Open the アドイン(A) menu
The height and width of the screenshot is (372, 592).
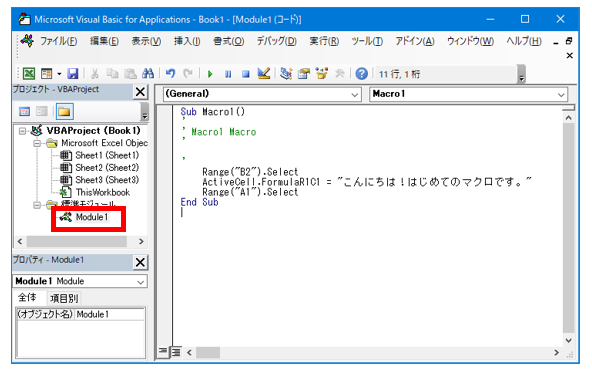(x=415, y=41)
